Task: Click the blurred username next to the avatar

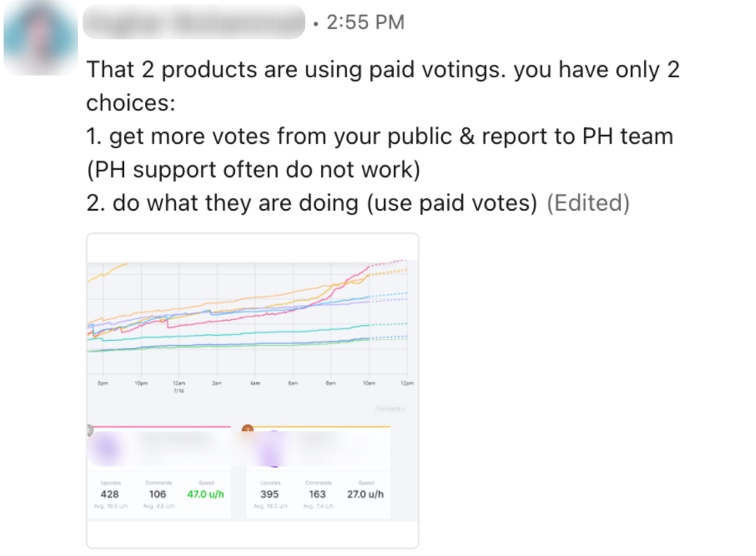Action: [x=194, y=22]
